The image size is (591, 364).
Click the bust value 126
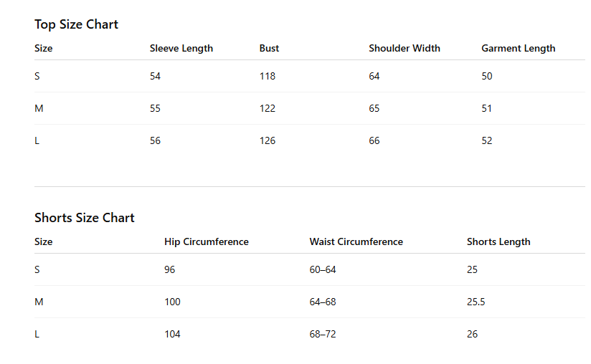click(268, 141)
